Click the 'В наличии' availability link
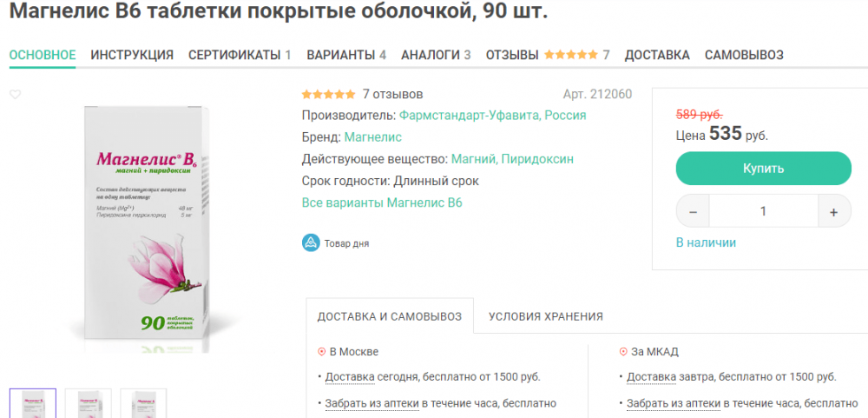868x418 pixels. (706, 242)
